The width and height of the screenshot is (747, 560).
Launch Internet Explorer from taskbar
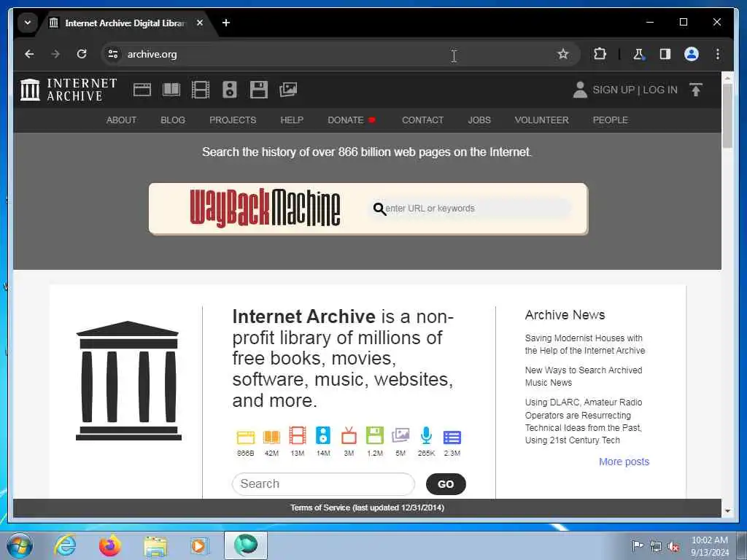coord(65,545)
